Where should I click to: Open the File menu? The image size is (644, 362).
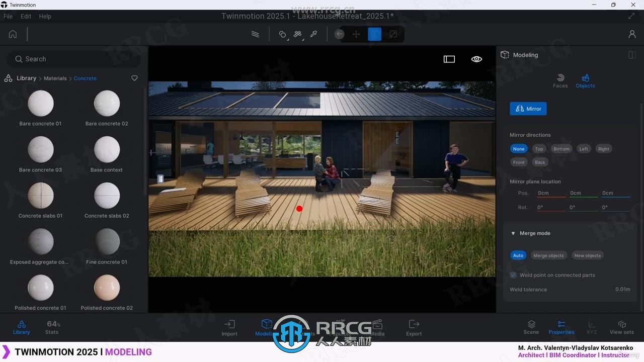click(8, 16)
